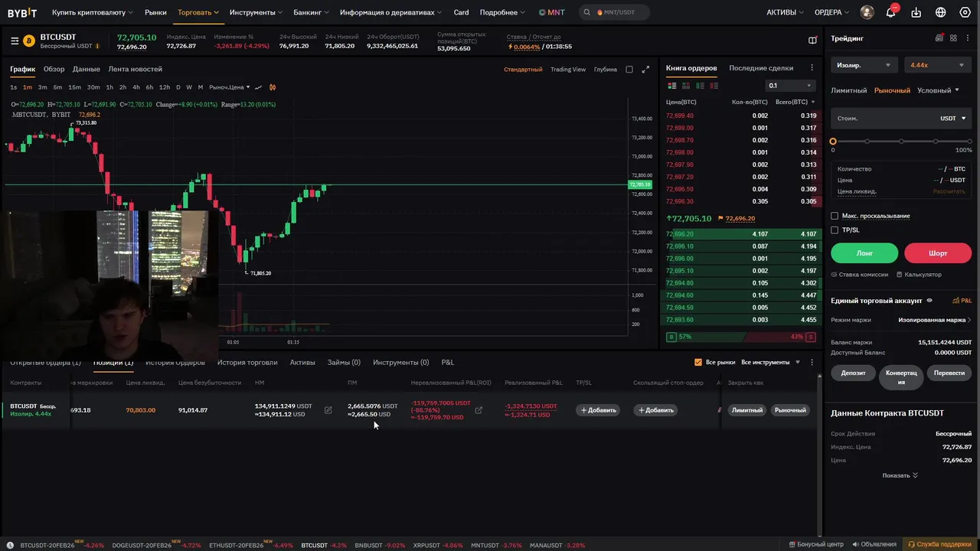Toggle the square checkbox next to Глубина

tap(629, 70)
